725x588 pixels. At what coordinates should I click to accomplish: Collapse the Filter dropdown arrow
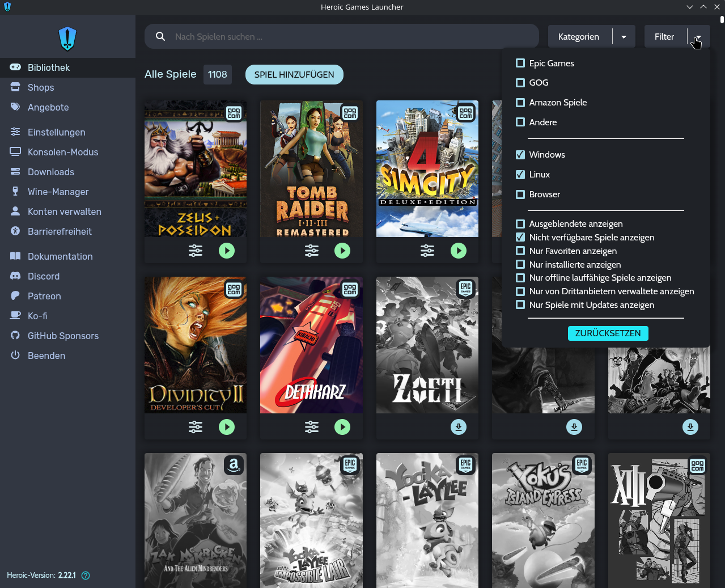[x=698, y=36]
